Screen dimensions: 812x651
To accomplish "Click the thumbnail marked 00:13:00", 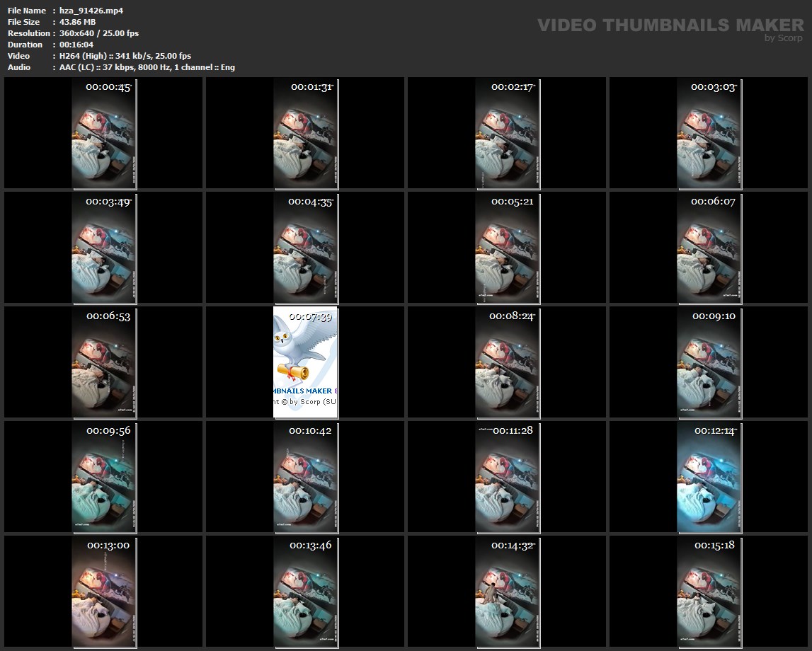I will click(103, 592).
